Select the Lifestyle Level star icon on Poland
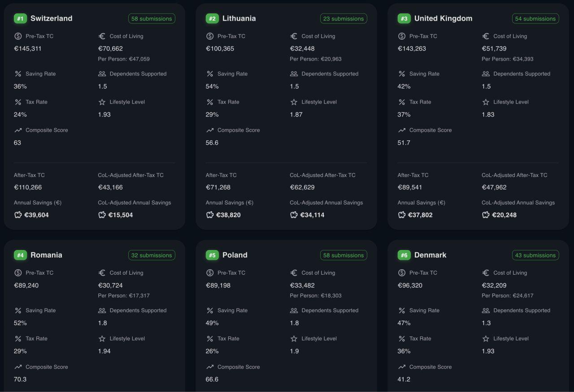 click(x=293, y=338)
